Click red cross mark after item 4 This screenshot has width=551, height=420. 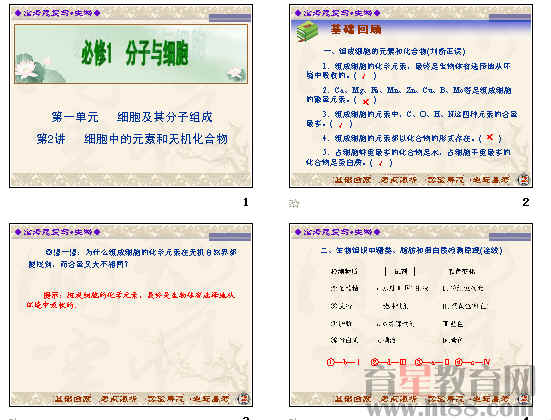click(490, 137)
